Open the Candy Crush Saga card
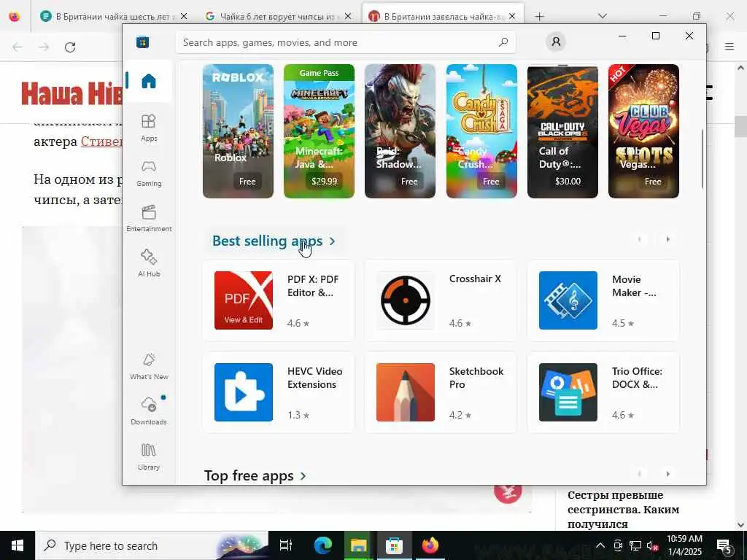 pyautogui.click(x=481, y=131)
